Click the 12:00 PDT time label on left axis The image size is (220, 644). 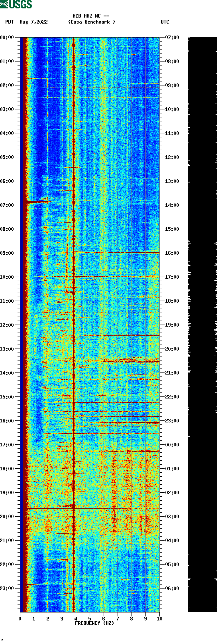pyautogui.click(x=7, y=325)
